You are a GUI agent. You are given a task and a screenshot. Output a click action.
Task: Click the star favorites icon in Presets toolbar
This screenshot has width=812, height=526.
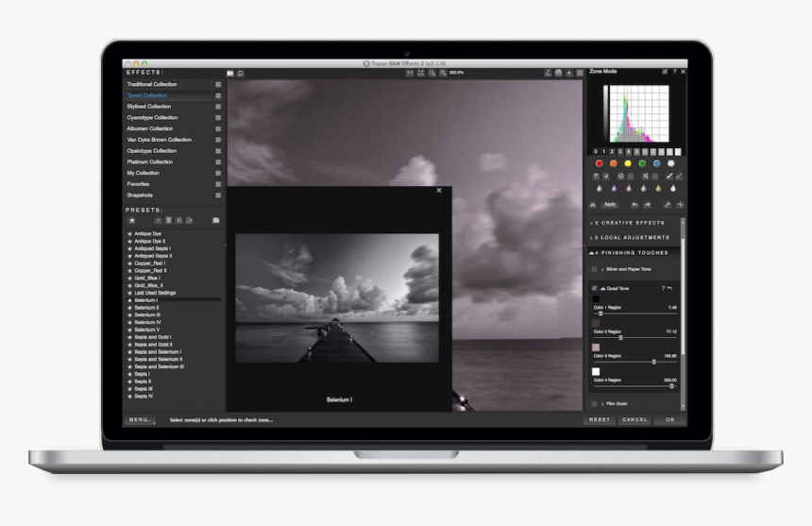(x=132, y=221)
